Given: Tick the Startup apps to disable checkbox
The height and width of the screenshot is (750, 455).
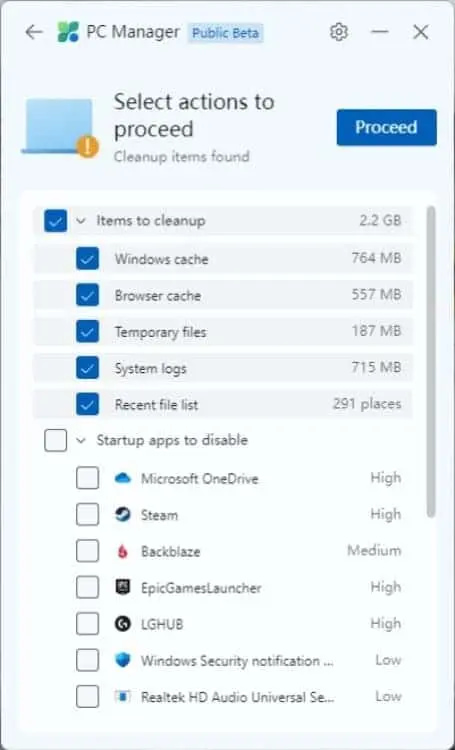Looking at the screenshot, I should tap(55, 440).
